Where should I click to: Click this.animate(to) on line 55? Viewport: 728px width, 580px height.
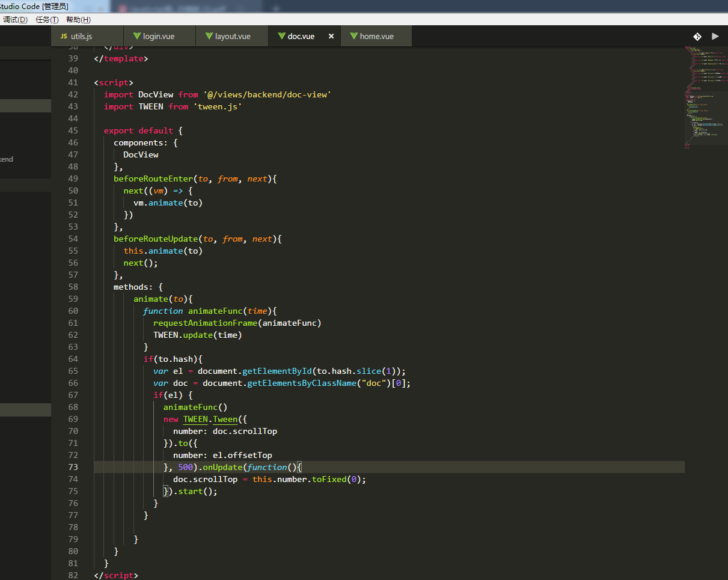(163, 251)
